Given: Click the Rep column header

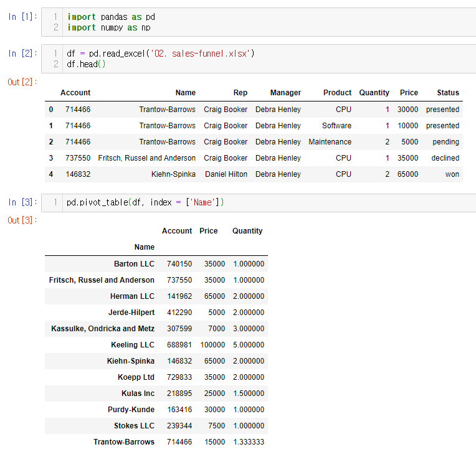Looking at the screenshot, I should tap(240, 93).
